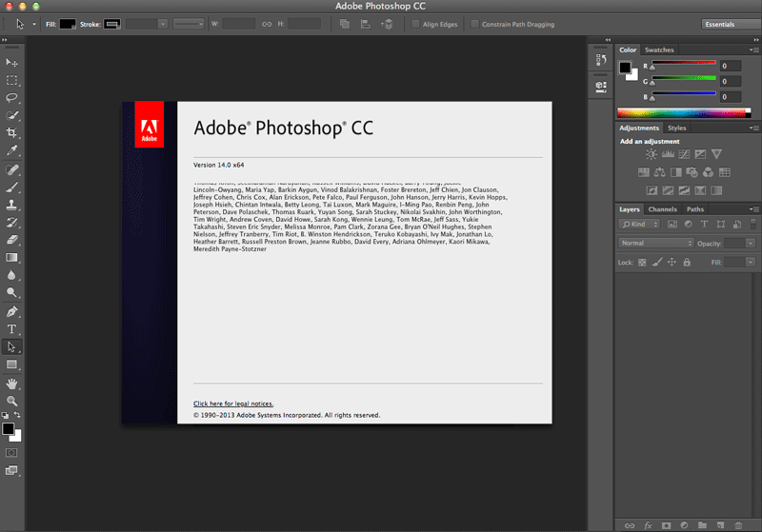The image size is (762, 532).
Task: Select the Lasso tool
Action: click(11, 98)
